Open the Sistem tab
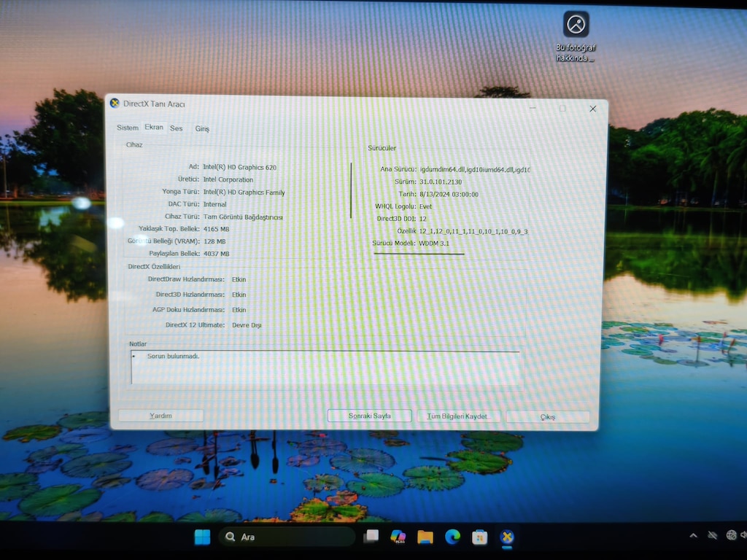 coord(128,128)
